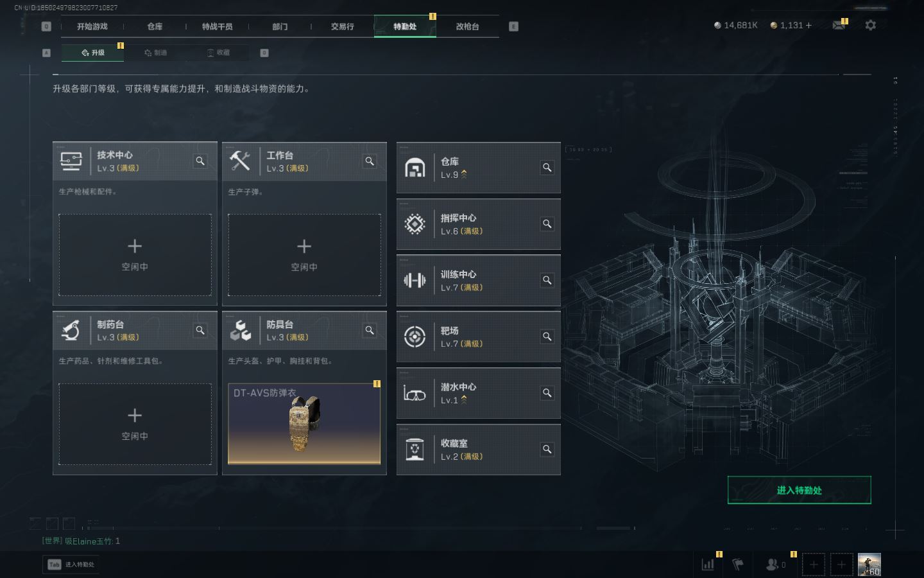View 防具台 details via magnifier icon
The height and width of the screenshot is (578, 924).
click(370, 330)
